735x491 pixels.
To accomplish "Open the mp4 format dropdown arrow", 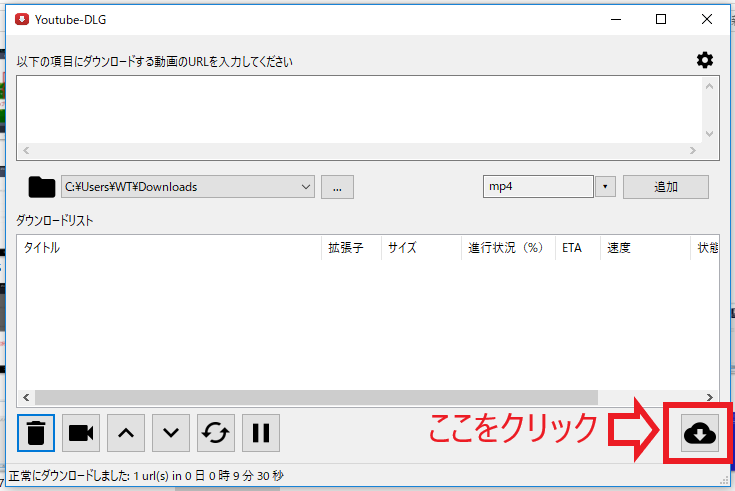I will point(605,187).
